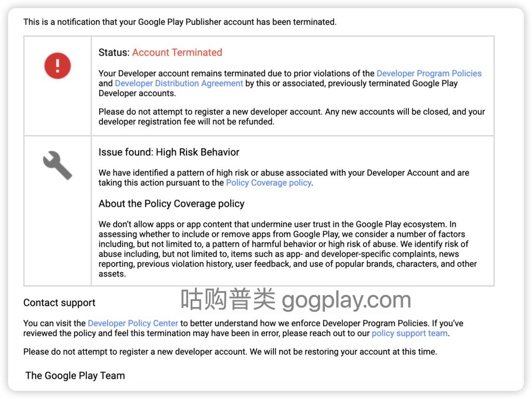This screenshot has width=532, height=399.
Task: Click the 'About the Policy Coverage policy' heading
Action: (171, 204)
